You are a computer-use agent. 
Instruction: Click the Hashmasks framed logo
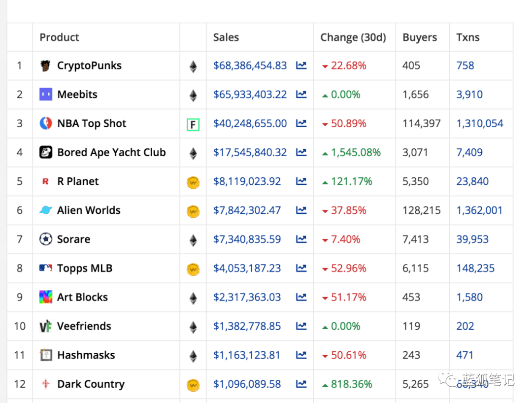coord(46,355)
